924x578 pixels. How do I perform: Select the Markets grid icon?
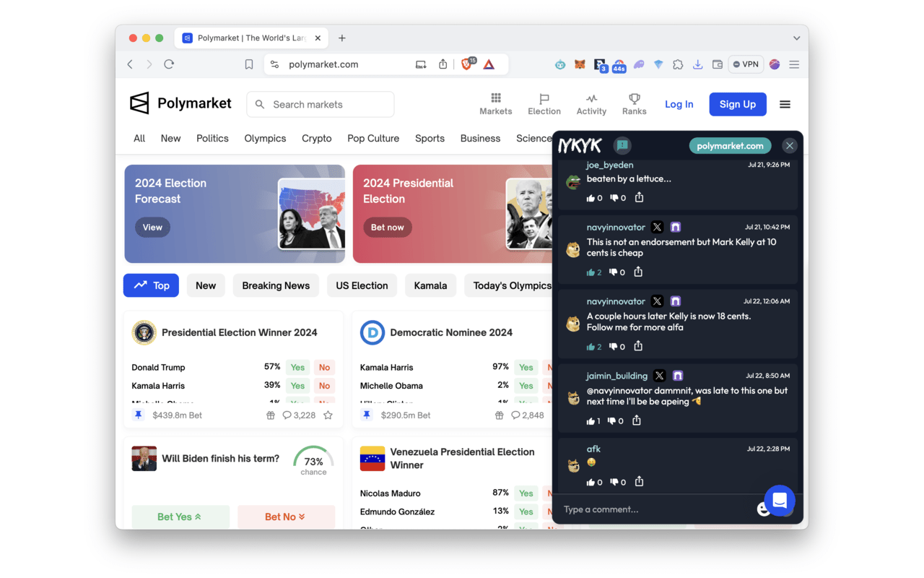496,99
